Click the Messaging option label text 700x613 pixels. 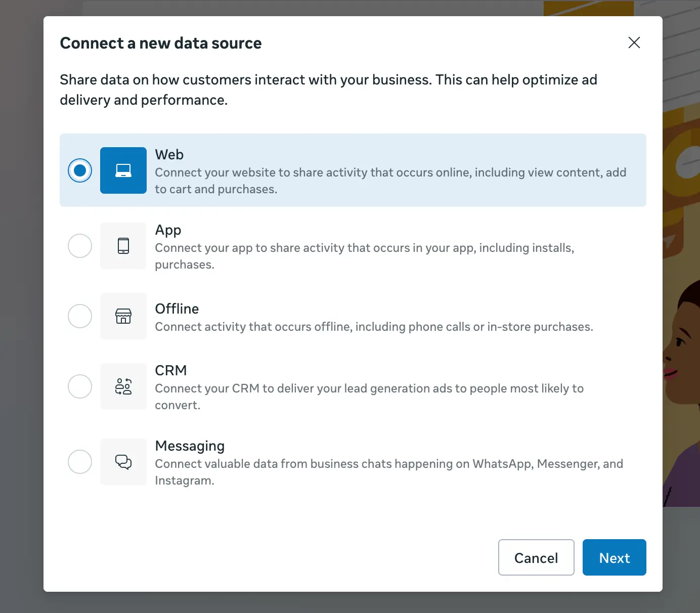pos(190,446)
